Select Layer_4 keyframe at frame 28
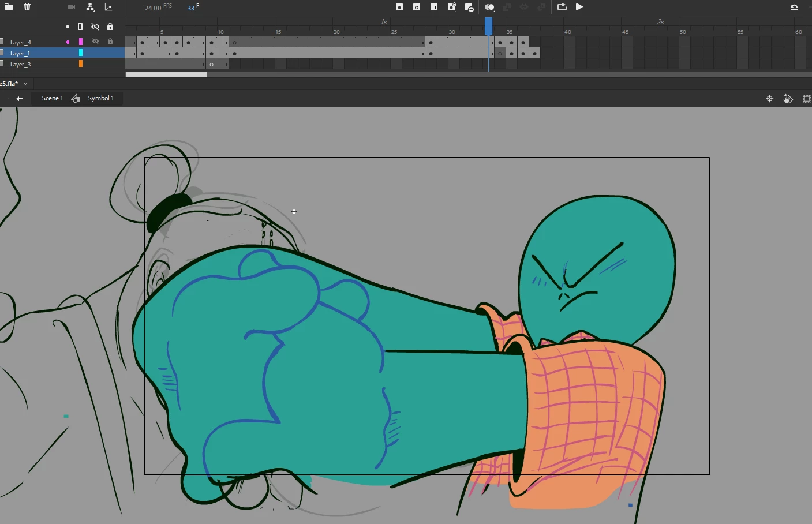The height and width of the screenshot is (524, 812). 431,42
